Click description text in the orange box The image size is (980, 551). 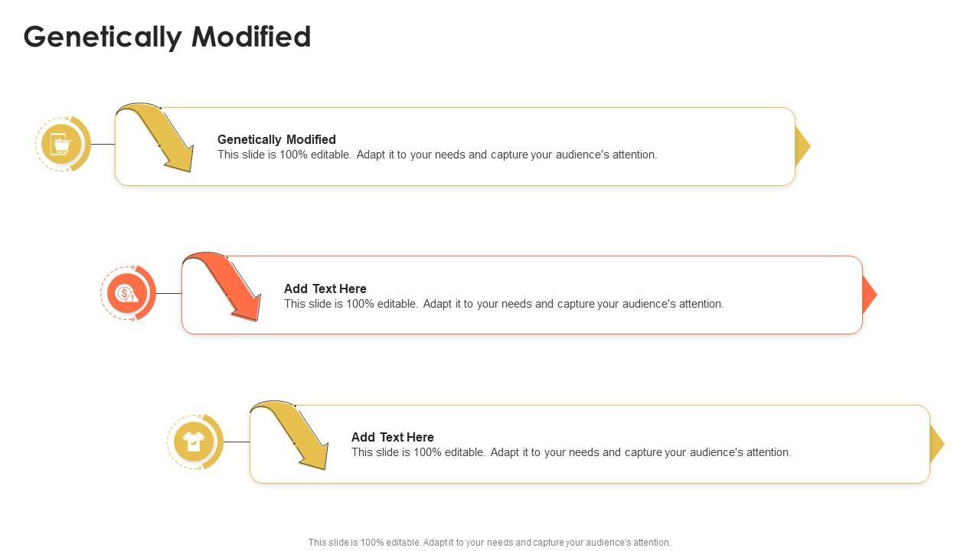504,304
